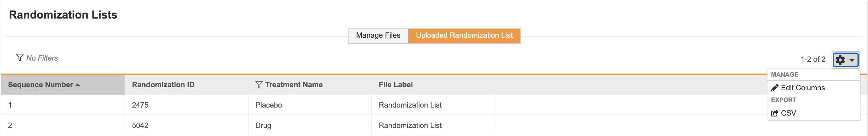Click the Placebo treatment cell

269,105
